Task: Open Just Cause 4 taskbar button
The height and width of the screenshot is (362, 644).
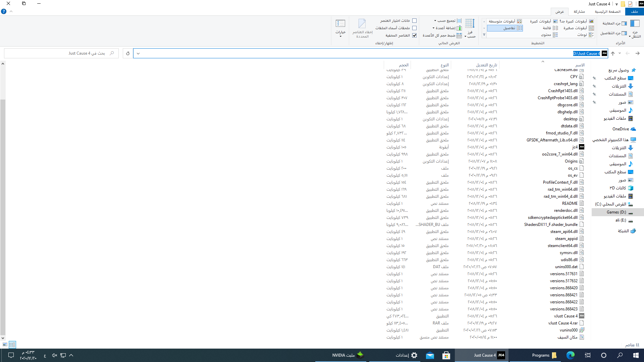Action: point(482,355)
